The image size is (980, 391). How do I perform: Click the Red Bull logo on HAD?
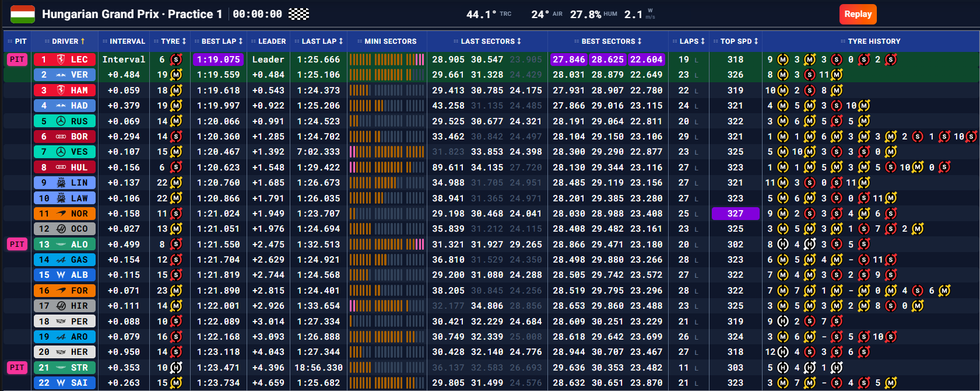tap(61, 106)
